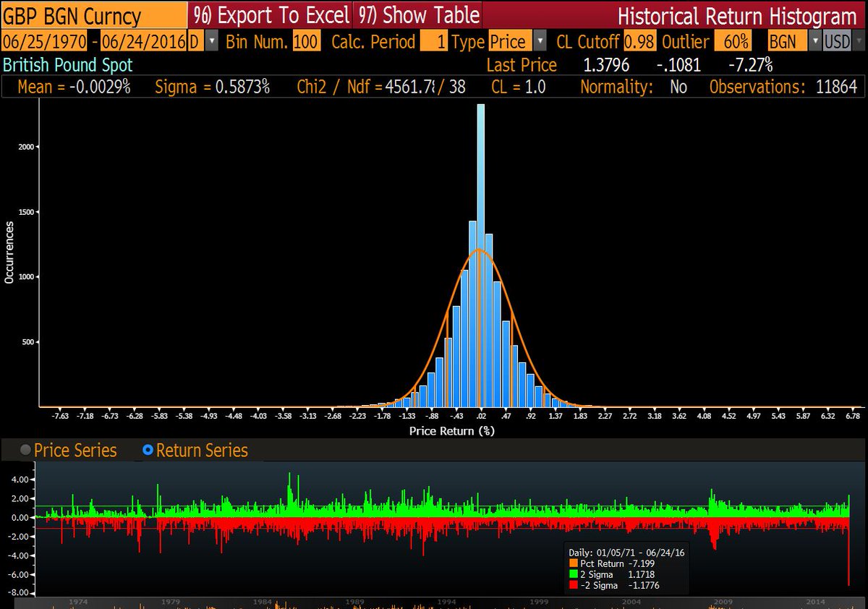Edit the end date 06/24/2016 field
Screen dimensions: 868x609
pos(143,42)
